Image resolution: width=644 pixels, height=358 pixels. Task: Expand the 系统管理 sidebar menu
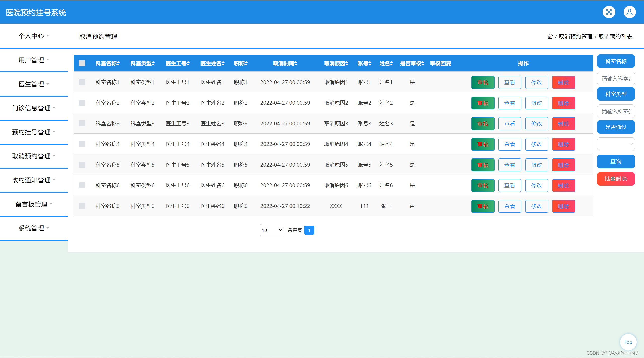(x=34, y=228)
